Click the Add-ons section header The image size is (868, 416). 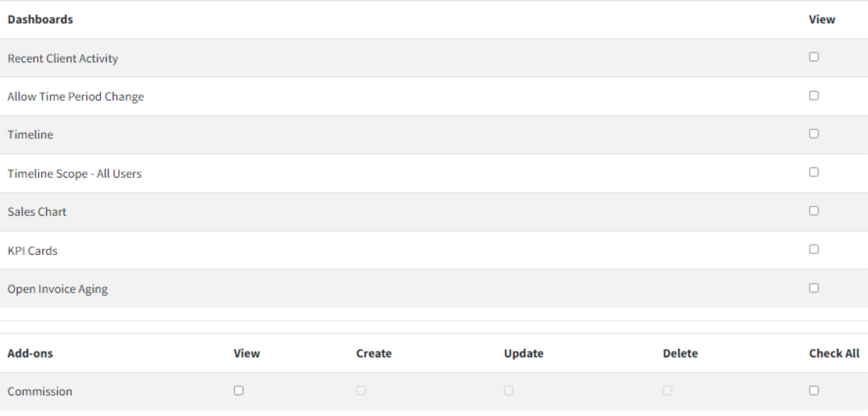[30, 353]
